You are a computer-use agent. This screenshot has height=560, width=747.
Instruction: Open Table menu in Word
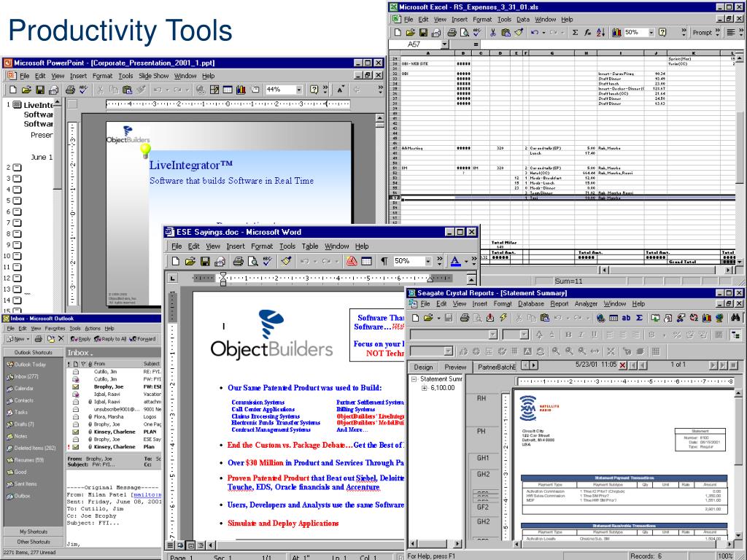tap(309, 246)
